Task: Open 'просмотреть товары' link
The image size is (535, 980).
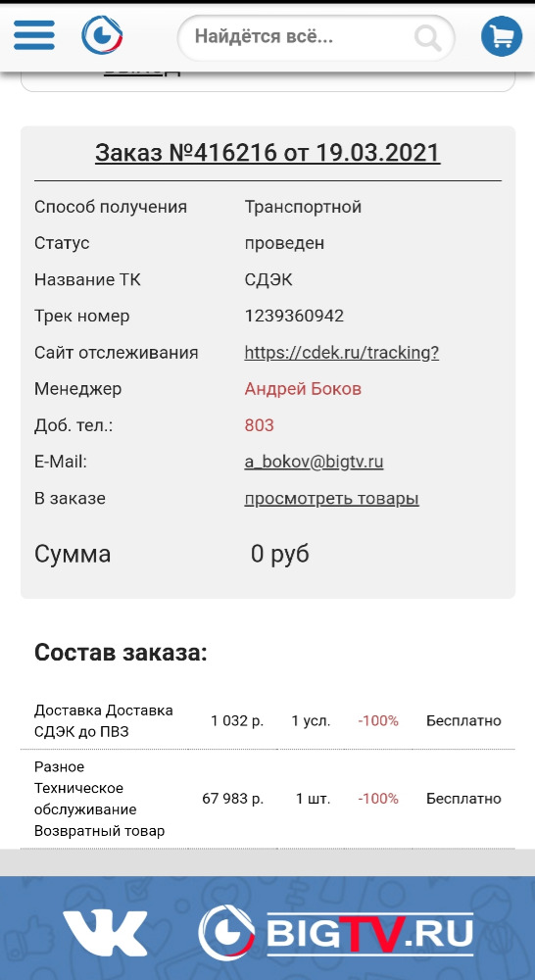Action: coord(332,499)
